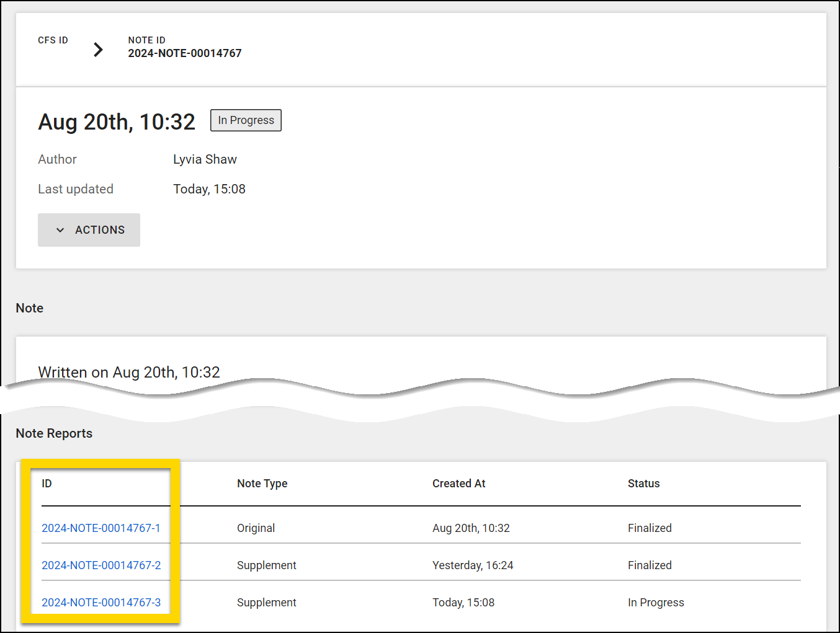Click the Note Reports section heading
Viewport: 840px width, 633px height.
(x=54, y=433)
